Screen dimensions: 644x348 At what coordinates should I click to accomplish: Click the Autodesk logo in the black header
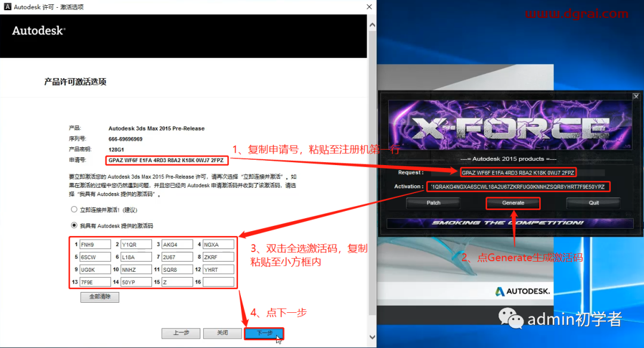tap(39, 31)
